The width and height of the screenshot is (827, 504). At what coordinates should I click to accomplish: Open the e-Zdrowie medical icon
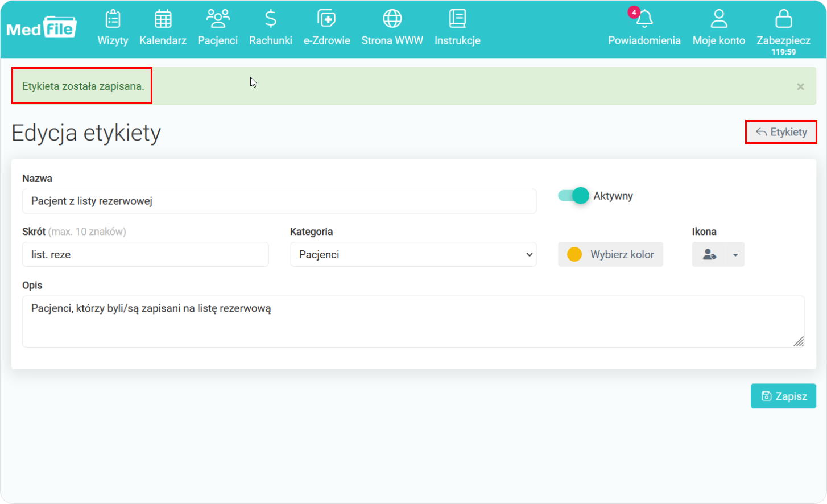326,19
